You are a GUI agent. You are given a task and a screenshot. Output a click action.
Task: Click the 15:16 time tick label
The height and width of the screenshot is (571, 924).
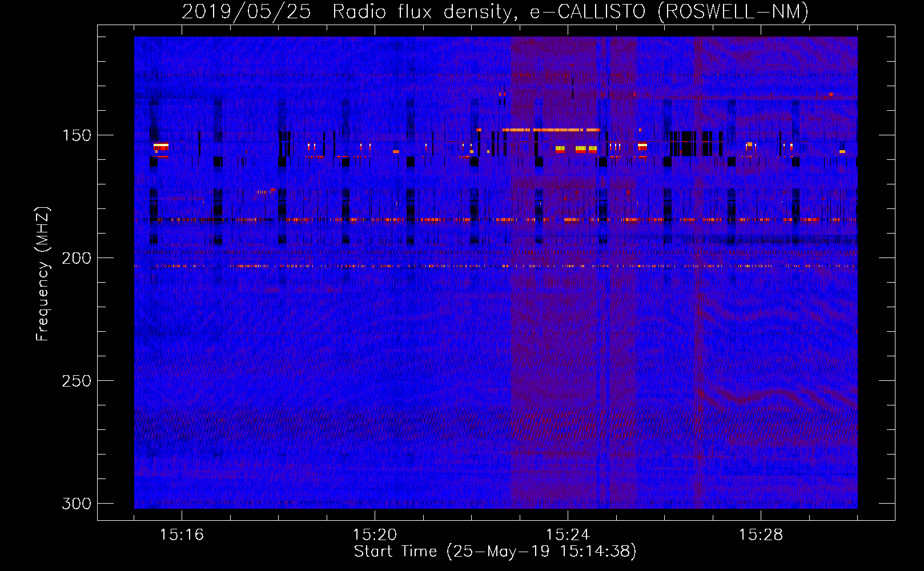182,535
